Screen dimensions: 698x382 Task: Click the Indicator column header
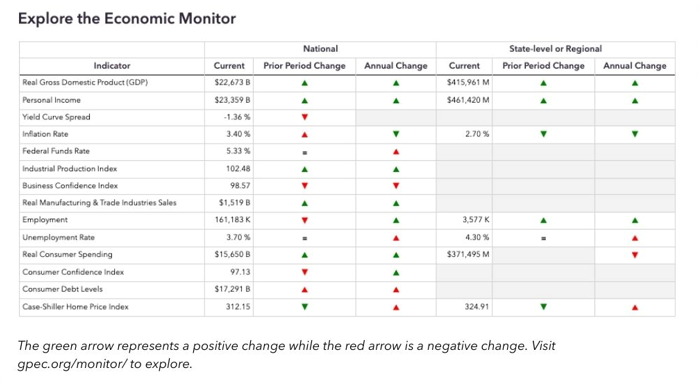(x=112, y=66)
